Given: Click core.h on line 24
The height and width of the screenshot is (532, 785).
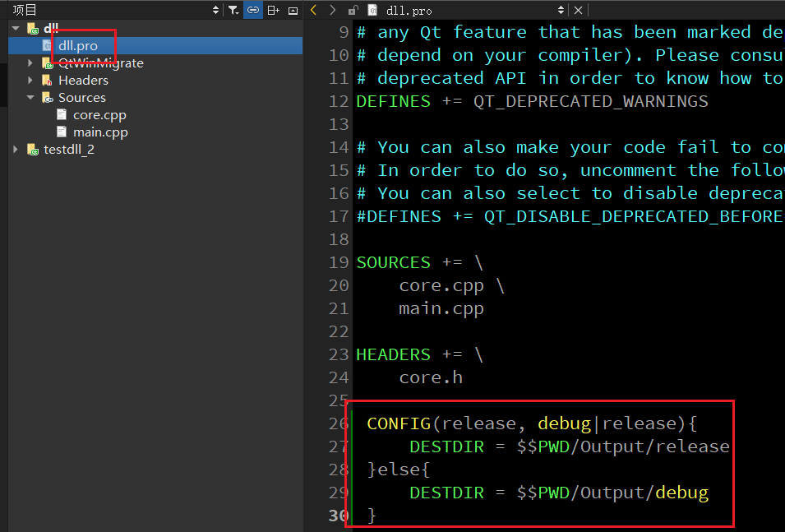Looking at the screenshot, I should pos(431,378).
